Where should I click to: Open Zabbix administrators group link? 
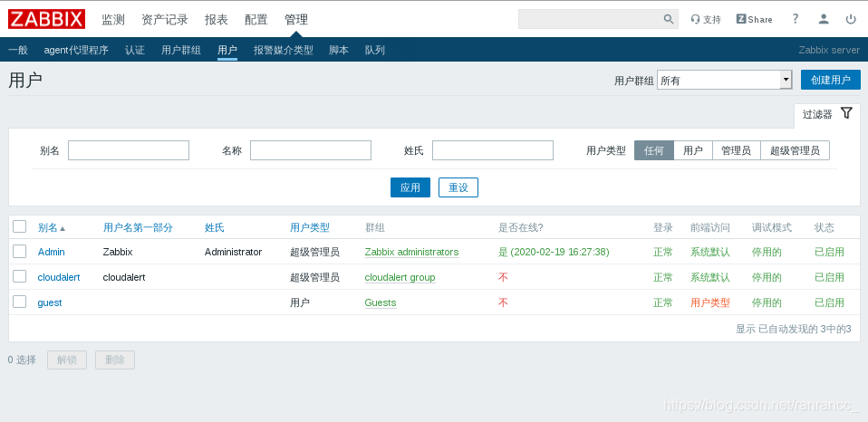412,253
